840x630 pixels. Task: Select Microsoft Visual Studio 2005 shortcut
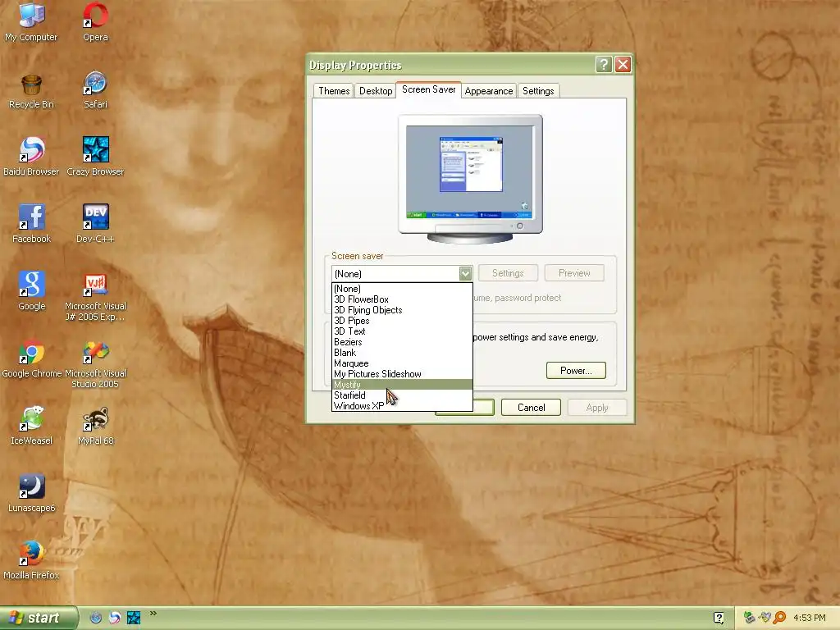point(95,363)
